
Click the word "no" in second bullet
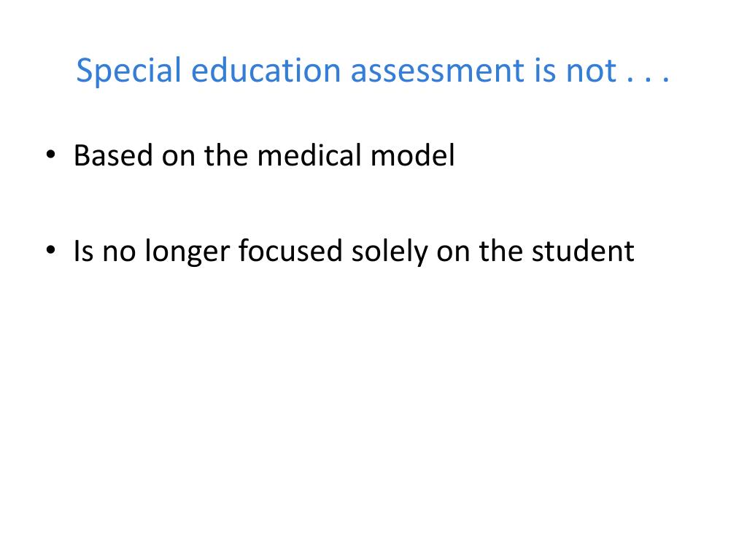click(x=119, y=252)
